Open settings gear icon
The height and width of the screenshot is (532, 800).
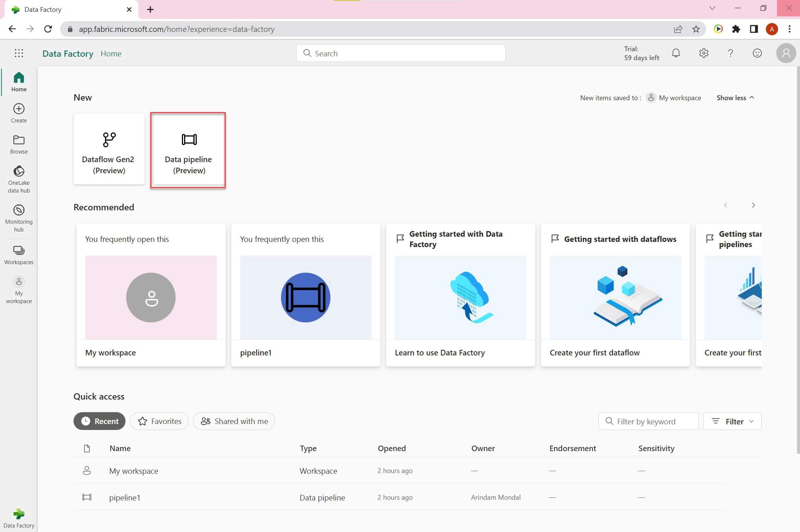point(703,53)
